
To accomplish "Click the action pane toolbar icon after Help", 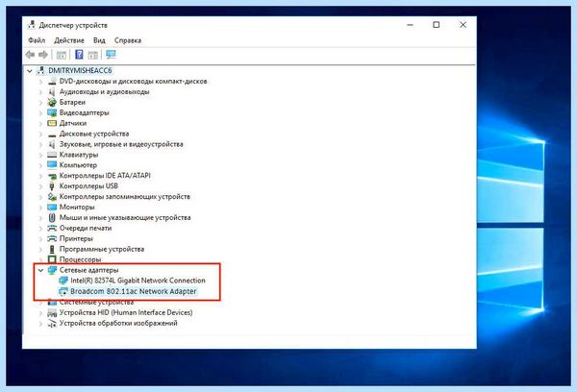I will click(x=92, y=55).
